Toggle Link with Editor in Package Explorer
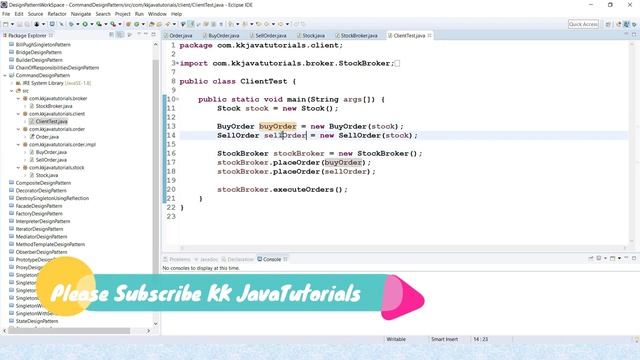Screen dimensions: 640x360 [120, 35]
